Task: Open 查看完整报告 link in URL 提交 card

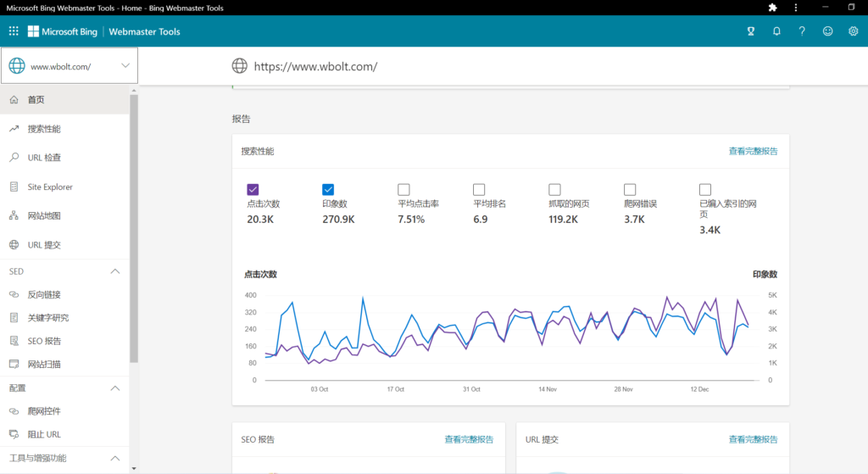Action: (x=753, y=439)
